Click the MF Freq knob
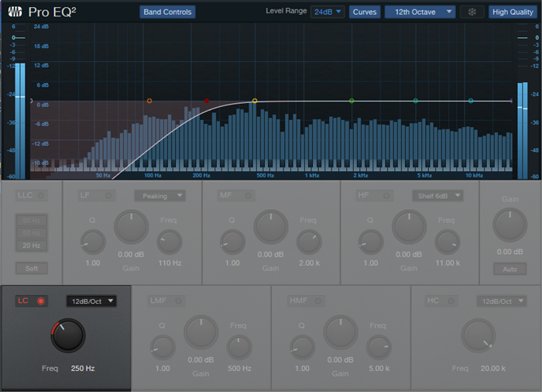 309,242
